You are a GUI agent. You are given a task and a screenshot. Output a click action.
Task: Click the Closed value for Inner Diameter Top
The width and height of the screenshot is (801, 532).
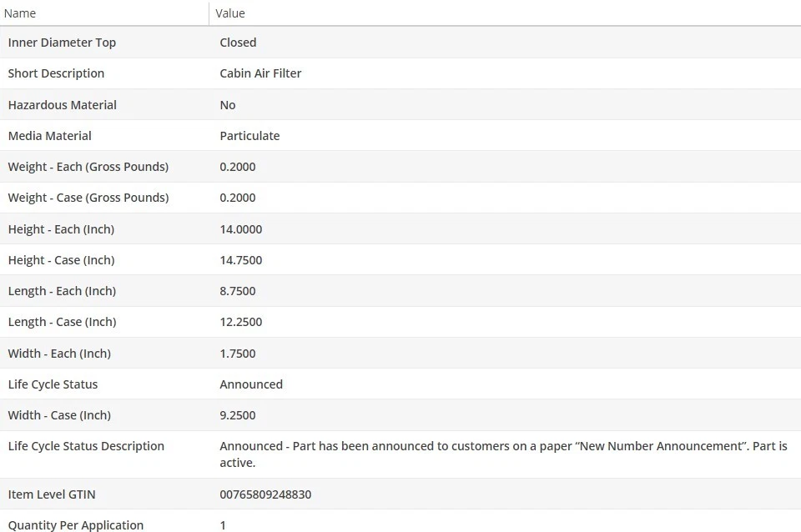tap(238, 43)
